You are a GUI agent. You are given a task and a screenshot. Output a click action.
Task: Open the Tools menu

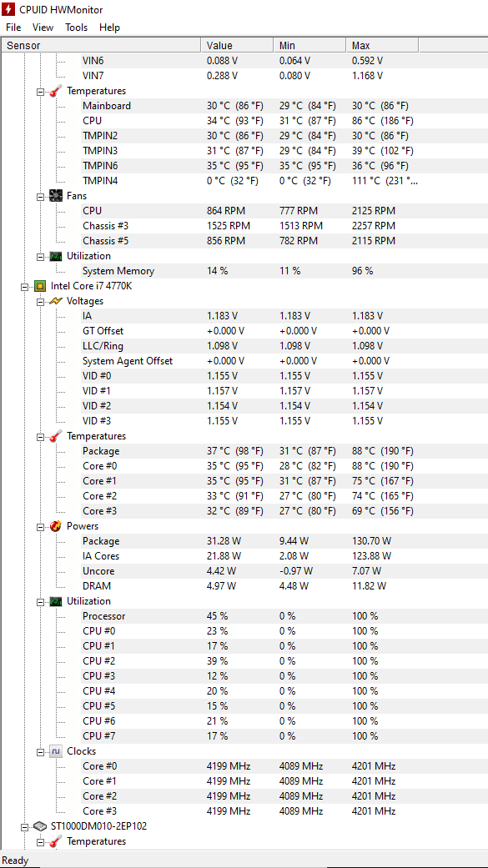pos(77,28)
